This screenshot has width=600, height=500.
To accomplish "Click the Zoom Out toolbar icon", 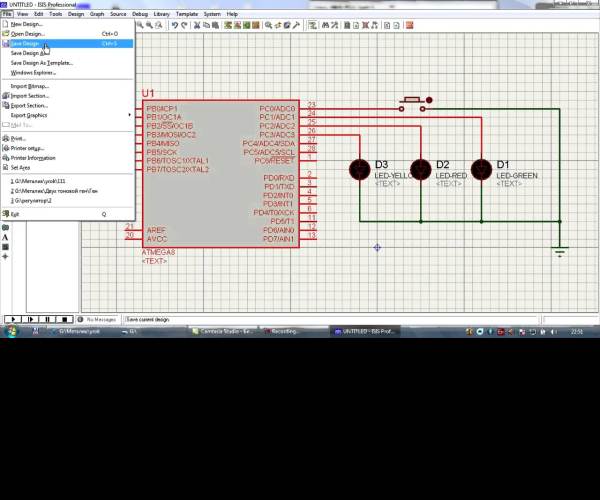I will click(x=149, y=25).
